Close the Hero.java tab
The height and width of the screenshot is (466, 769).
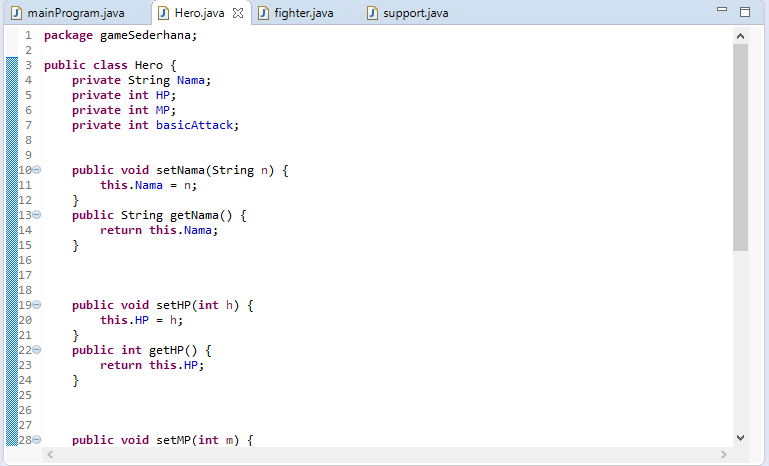pos(238,13)
